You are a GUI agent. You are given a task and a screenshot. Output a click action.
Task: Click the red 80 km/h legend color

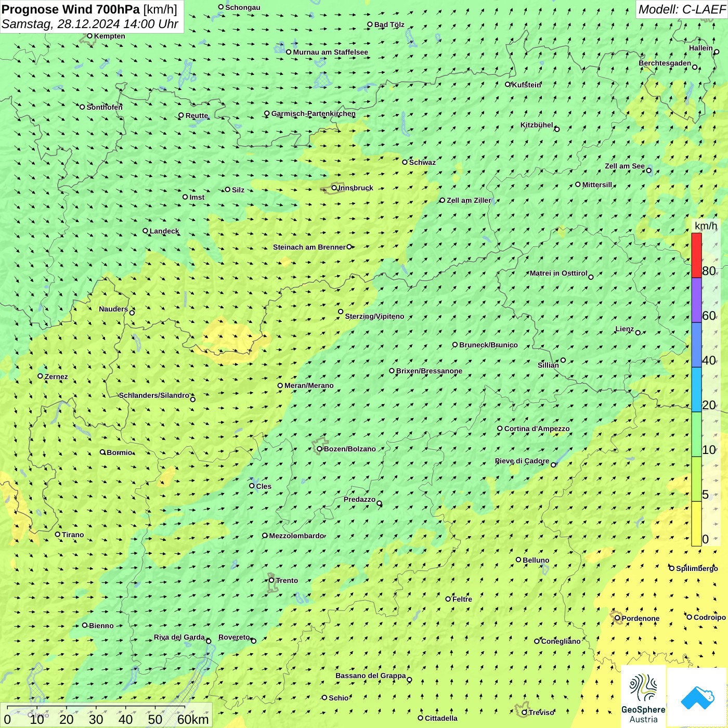(696, 255)
